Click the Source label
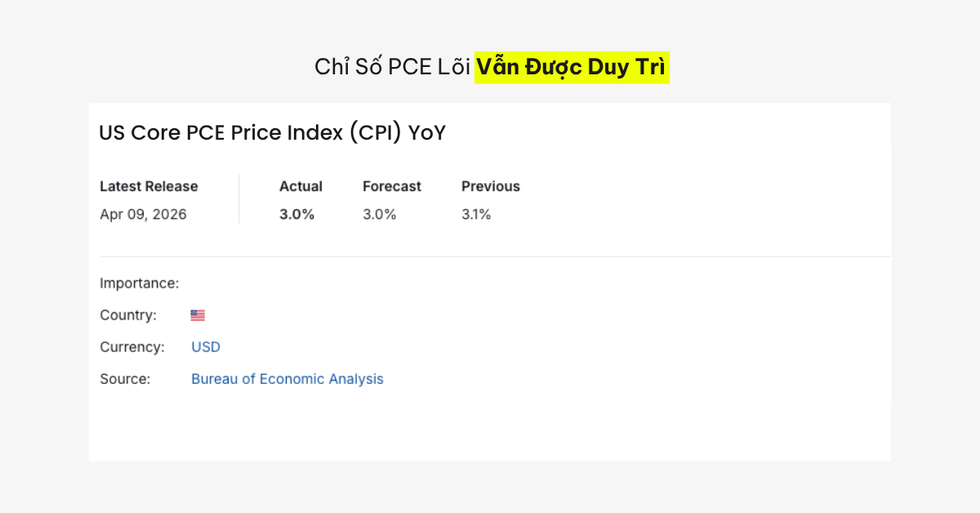The height and width of the screenshot is (513, 980). [x=125, y=379]
